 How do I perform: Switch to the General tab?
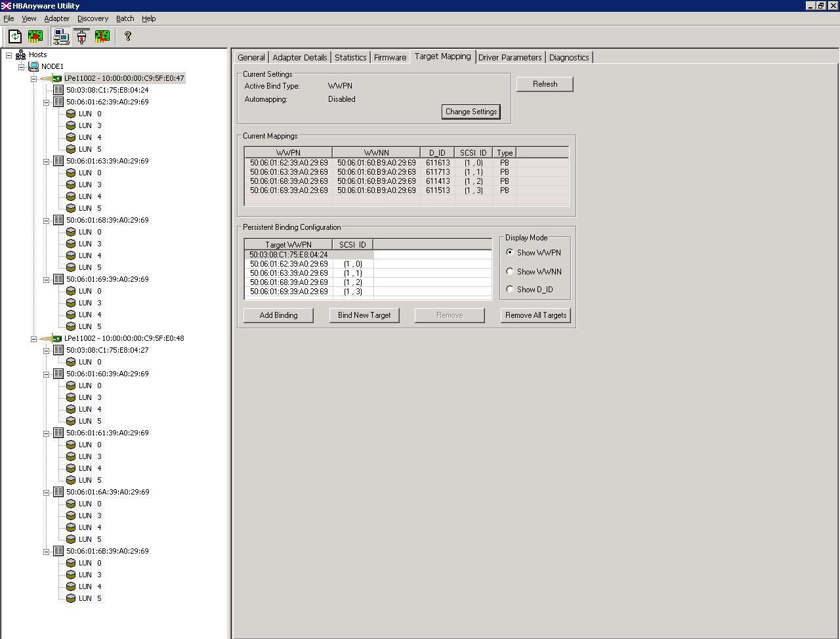tap(251, 58)
